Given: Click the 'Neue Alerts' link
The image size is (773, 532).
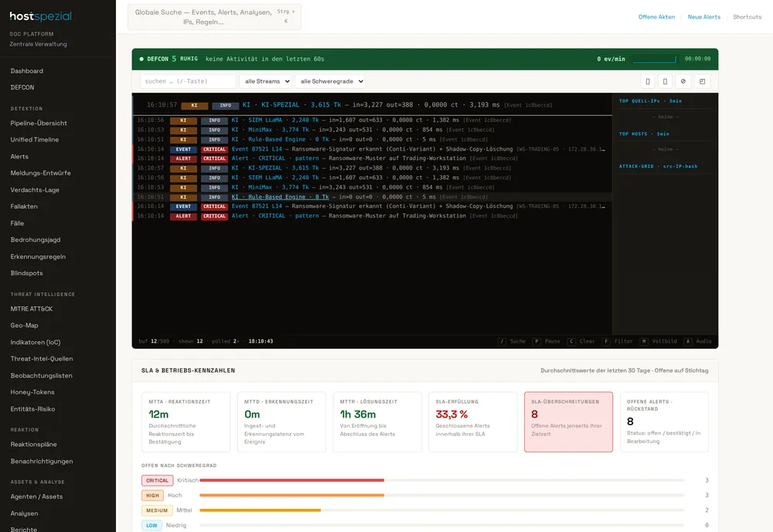Looking at the screenshot, I should [x=704, y=17].
